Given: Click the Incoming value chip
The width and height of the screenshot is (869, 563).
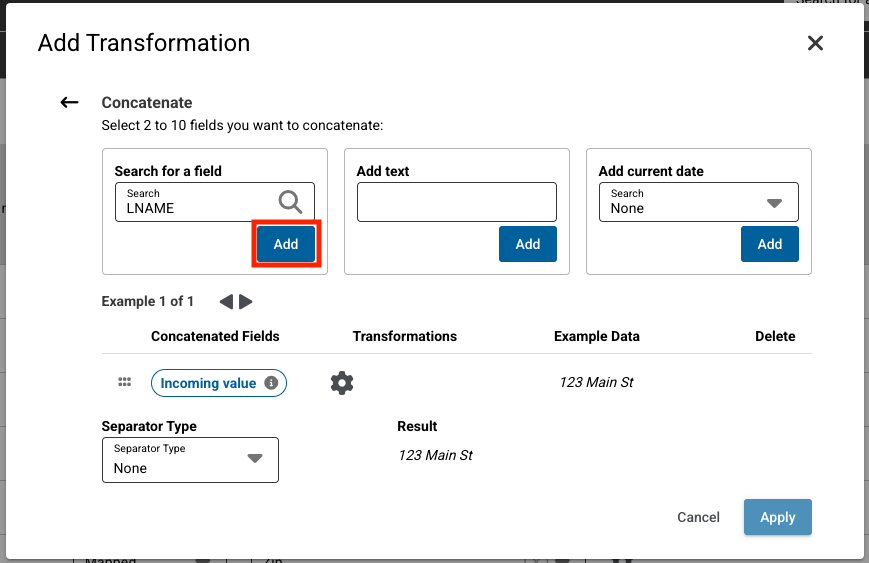Looking at the screenshot, I should tap(218, 383).
